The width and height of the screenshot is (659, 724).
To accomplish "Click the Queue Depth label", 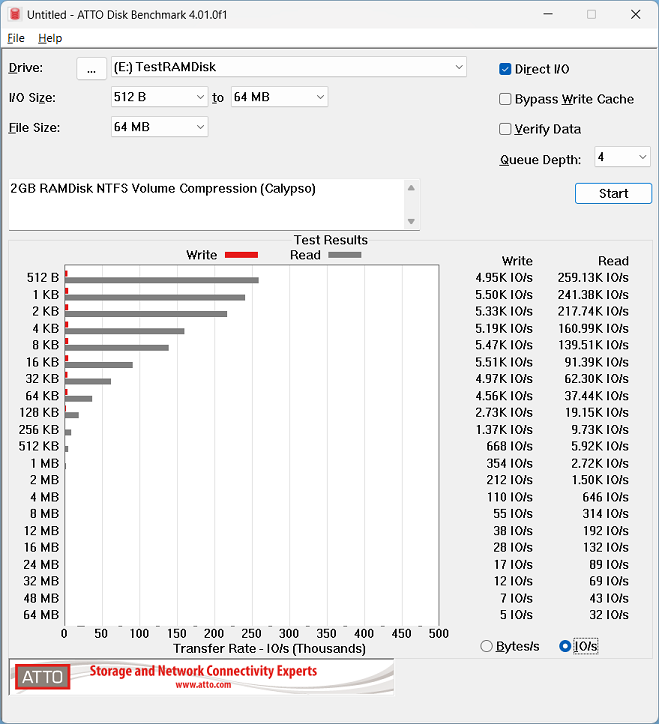I will coord(540,160).
